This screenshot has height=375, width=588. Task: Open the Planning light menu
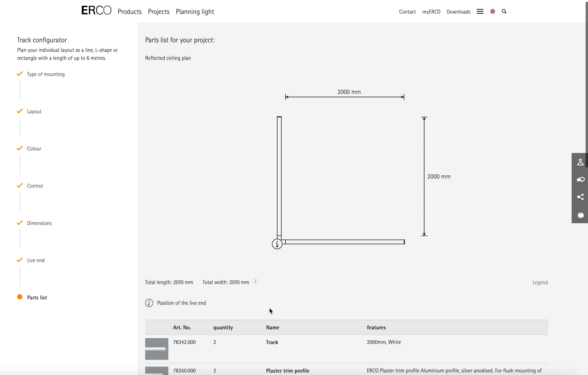point(195,12)
